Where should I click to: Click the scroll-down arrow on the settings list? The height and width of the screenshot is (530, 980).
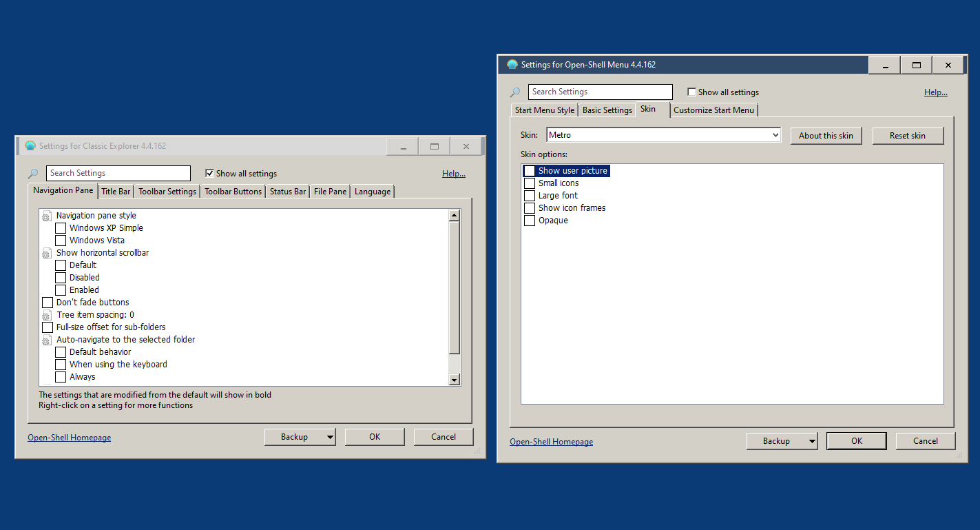pyautogui.click(x=455, y=380)
